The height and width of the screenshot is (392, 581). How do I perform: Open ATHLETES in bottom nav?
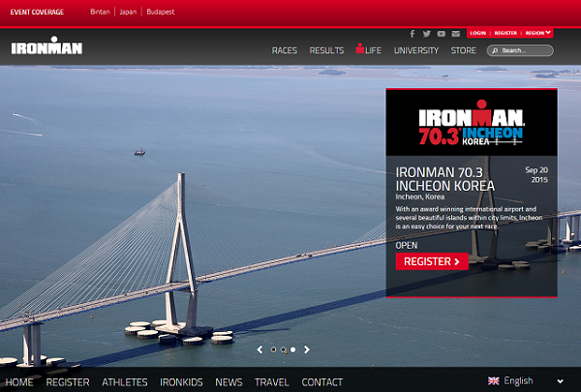pyautogui.click(x=125, y=382)
